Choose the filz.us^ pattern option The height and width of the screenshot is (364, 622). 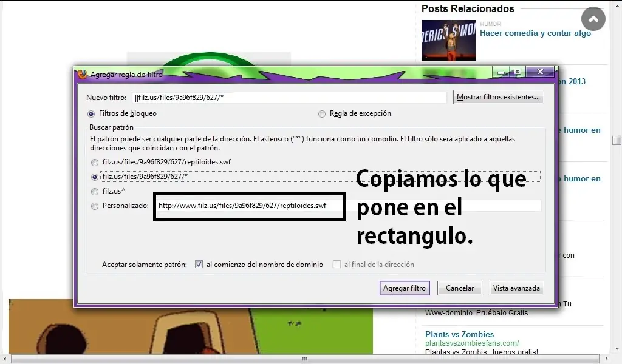click(94, 192)
